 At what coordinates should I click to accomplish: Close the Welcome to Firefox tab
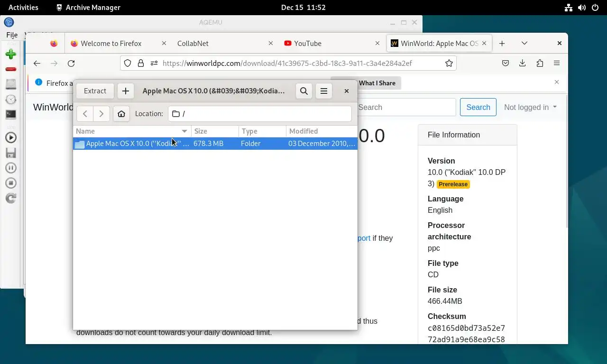164,43
